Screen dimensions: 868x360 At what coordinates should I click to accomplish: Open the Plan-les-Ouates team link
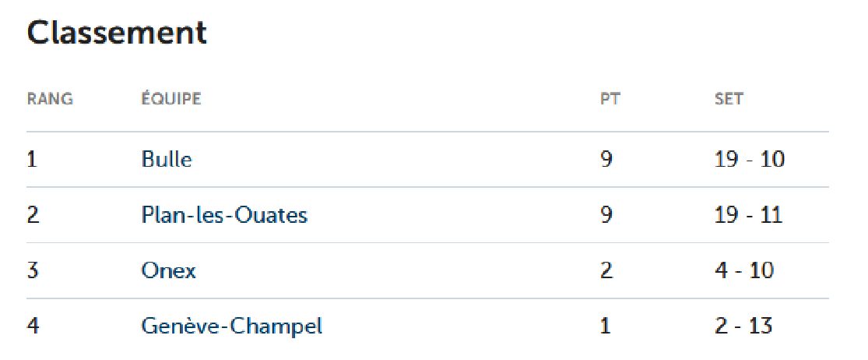pyautogui.click(x=224, y=215)
